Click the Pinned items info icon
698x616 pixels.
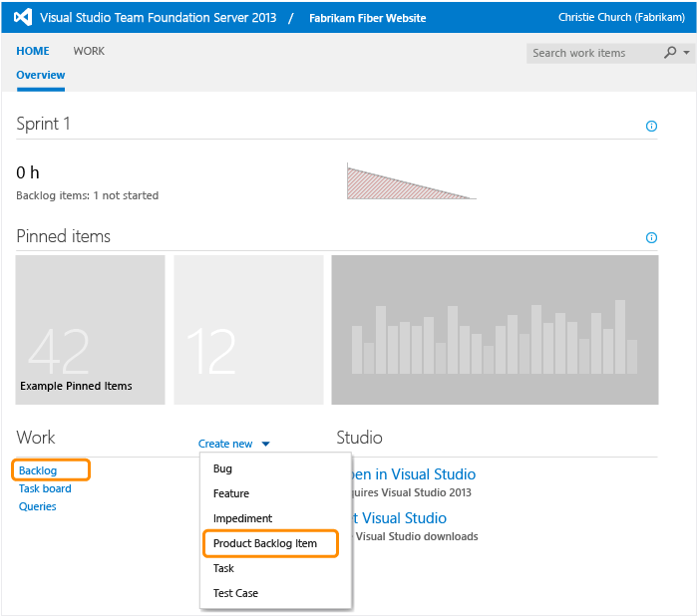pos(651,237)
